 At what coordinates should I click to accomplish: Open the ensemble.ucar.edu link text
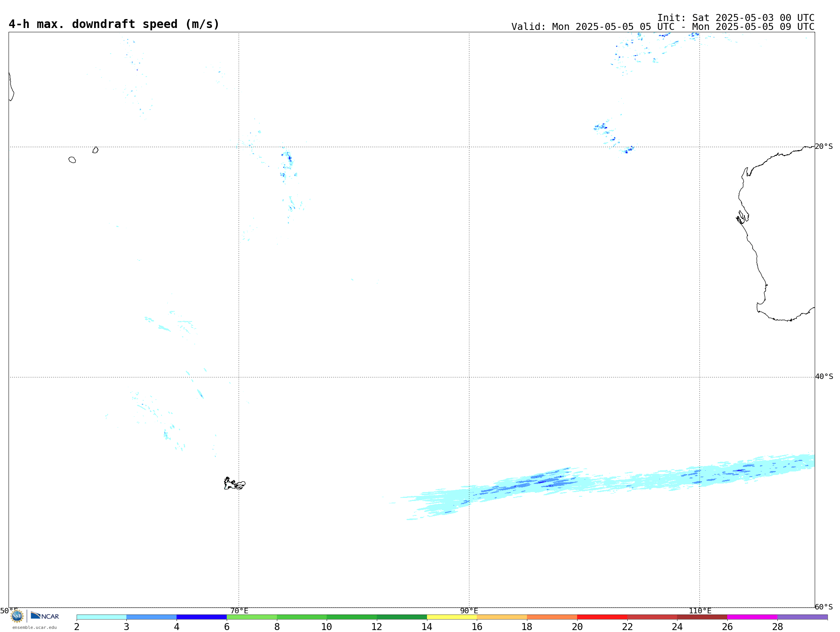tap(35, 627)
